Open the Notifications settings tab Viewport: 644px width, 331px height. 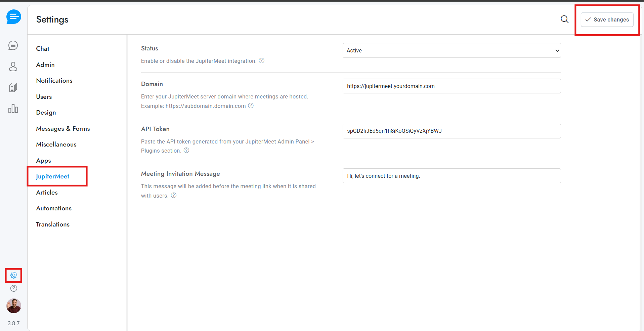click(x=54, y=81)
